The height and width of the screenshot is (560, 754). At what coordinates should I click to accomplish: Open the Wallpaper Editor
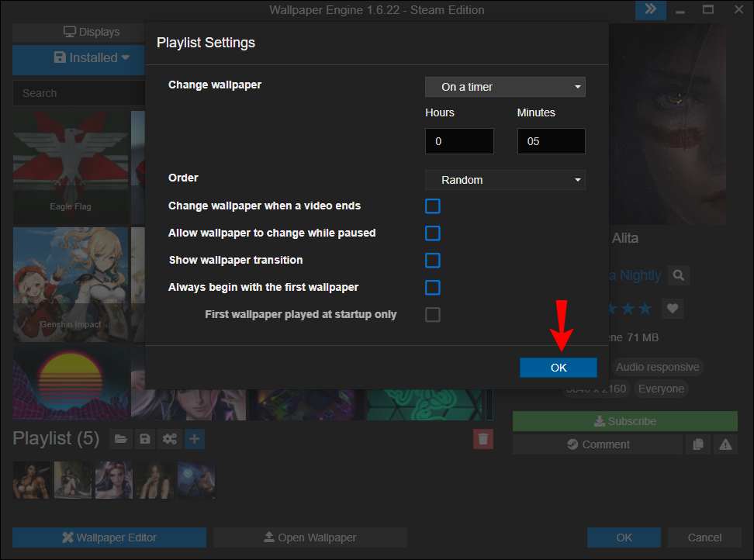pos(109,538)
